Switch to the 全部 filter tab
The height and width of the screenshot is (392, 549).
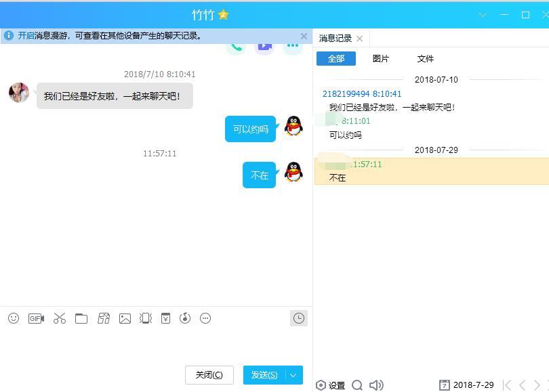coord(336,59)
